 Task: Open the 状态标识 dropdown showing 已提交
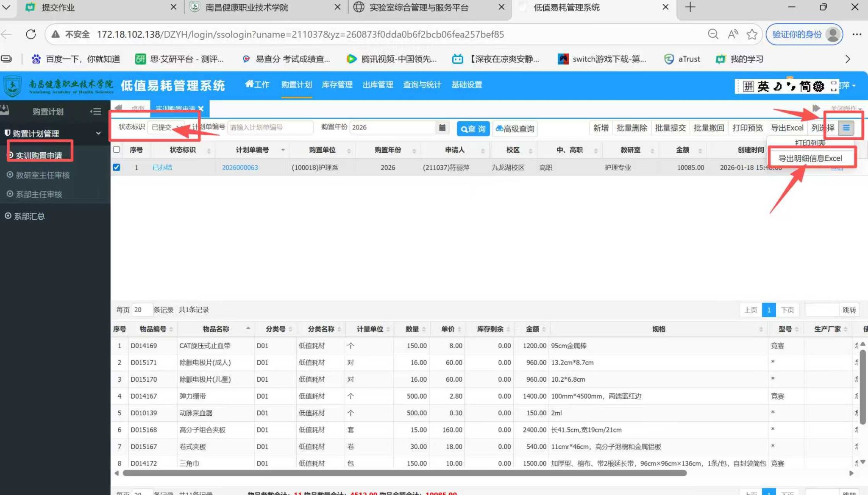tap(166, 127)
